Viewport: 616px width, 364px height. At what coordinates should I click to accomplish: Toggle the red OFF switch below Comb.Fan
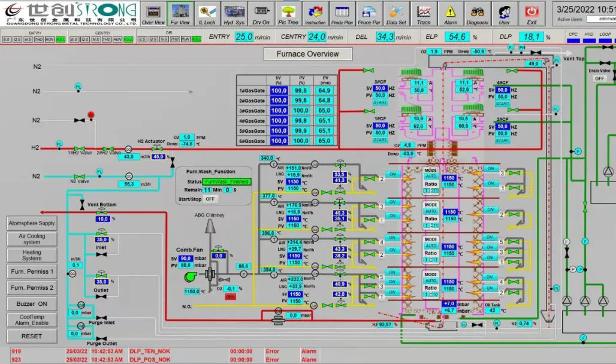(x=230, y=296)
